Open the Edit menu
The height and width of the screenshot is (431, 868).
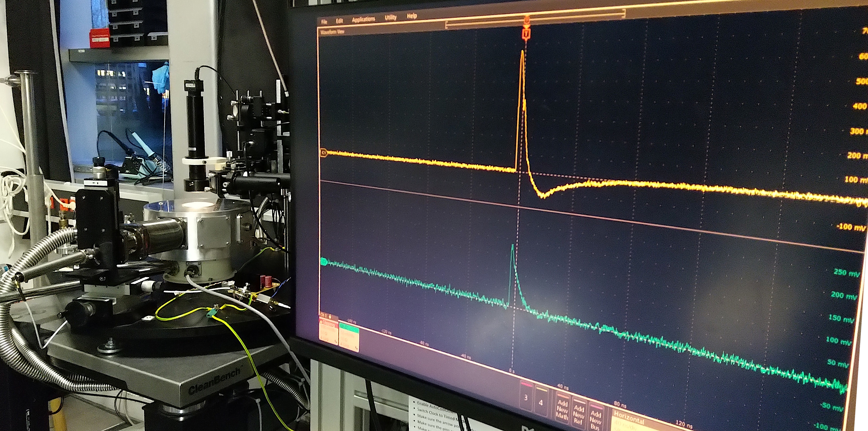click(x=339, y=21)
